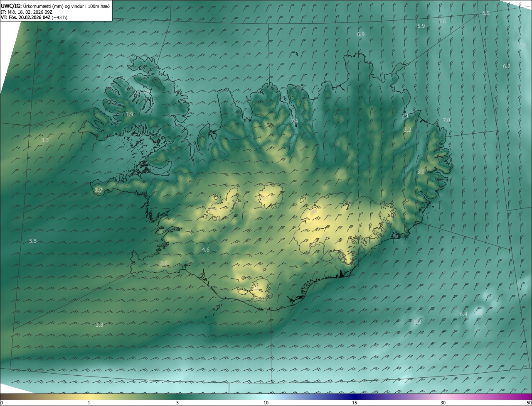
Task: Click the light pink color bar segment above 30
Action: tap(443, 396)
